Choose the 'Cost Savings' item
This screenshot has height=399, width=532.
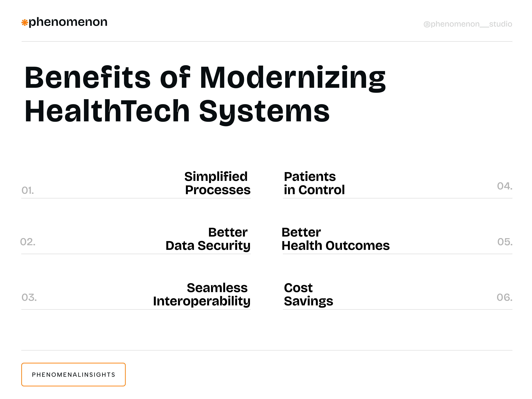[308, 294]
